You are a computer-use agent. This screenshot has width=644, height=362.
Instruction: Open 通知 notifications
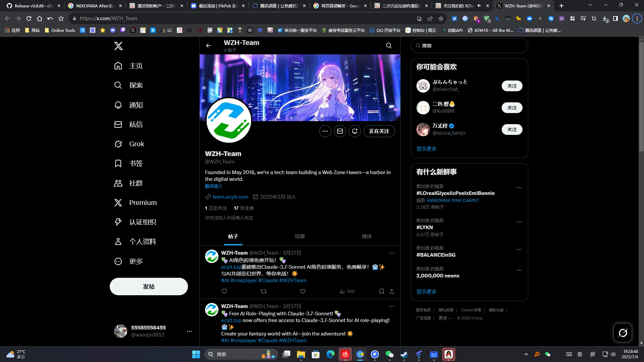(x=129, y=105)
